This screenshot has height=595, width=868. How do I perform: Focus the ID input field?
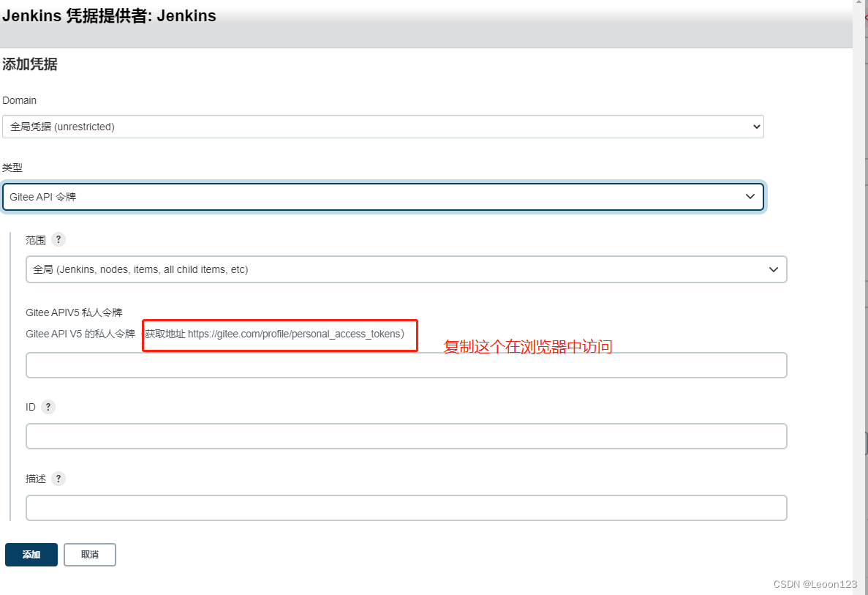click(x=407, y=436)
